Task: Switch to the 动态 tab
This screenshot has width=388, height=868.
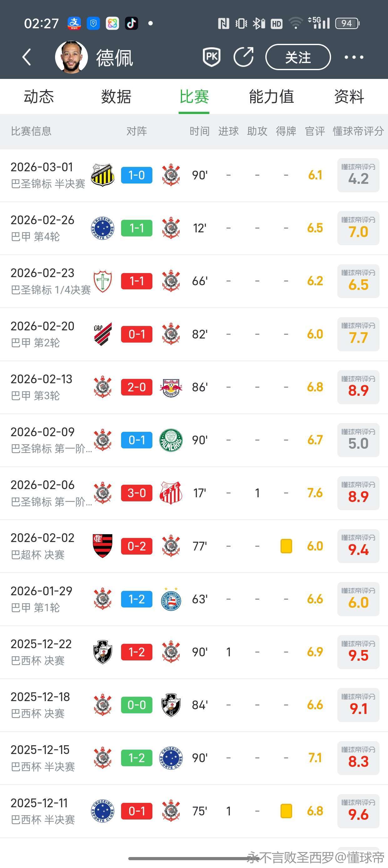Action: pos(39,97)
